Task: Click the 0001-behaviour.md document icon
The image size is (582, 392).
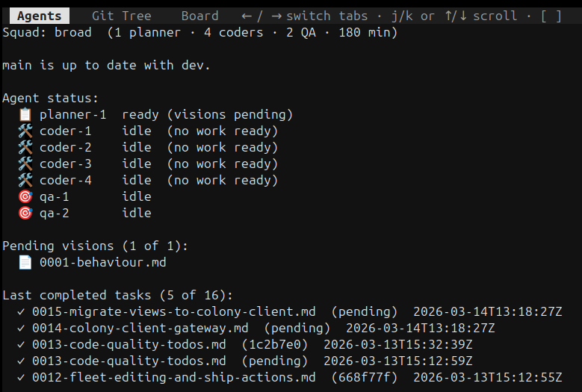Action: [x=25, y=262]
